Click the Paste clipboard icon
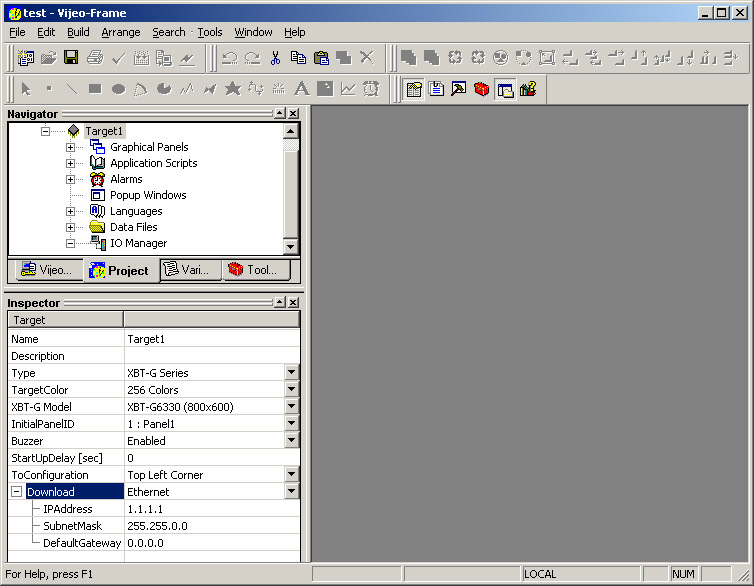 pyautogui.click(x=321, y=58)
